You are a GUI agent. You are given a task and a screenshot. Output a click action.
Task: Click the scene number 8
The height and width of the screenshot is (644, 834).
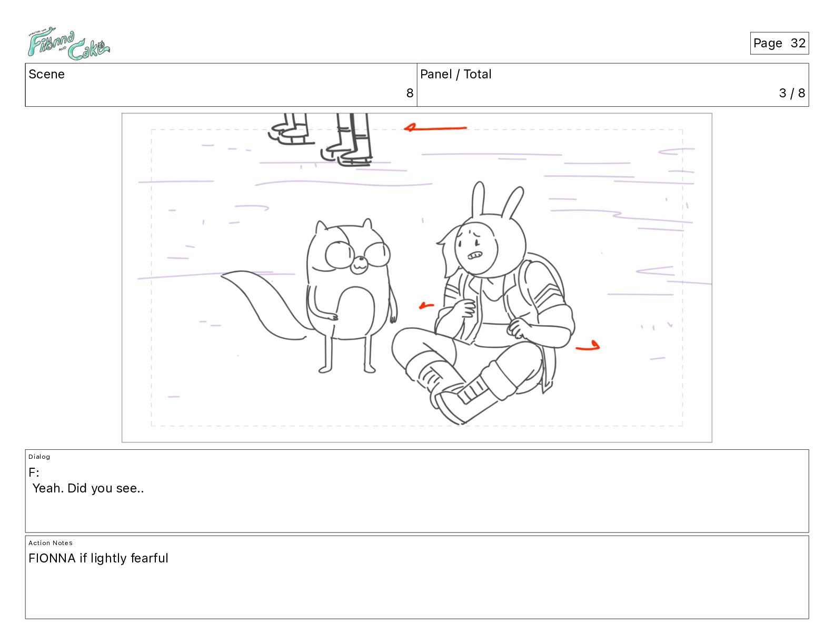point(410,93)
